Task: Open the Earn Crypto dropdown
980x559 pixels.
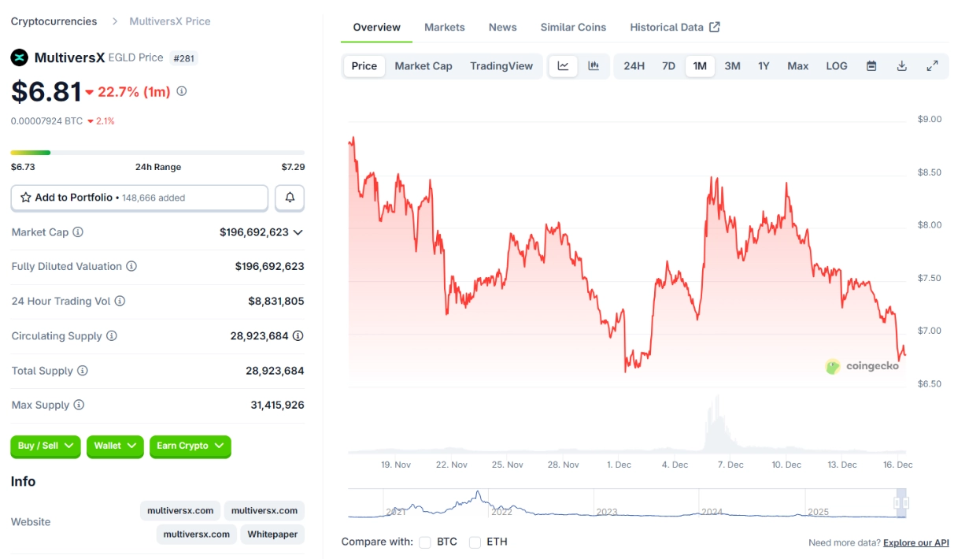Action: pyautogui.click(x=190, y=446)
